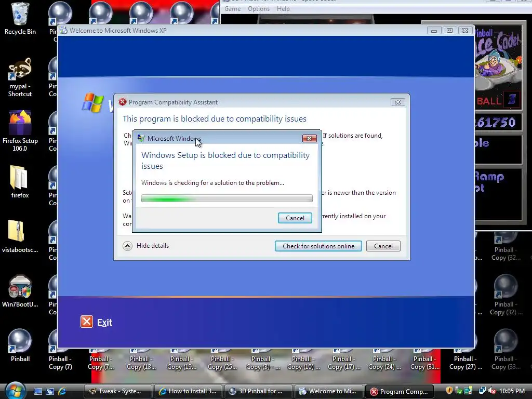532x399 pixels.
Task: Open the Help menu in 3D Pinball
Action: tap(283, 9)
